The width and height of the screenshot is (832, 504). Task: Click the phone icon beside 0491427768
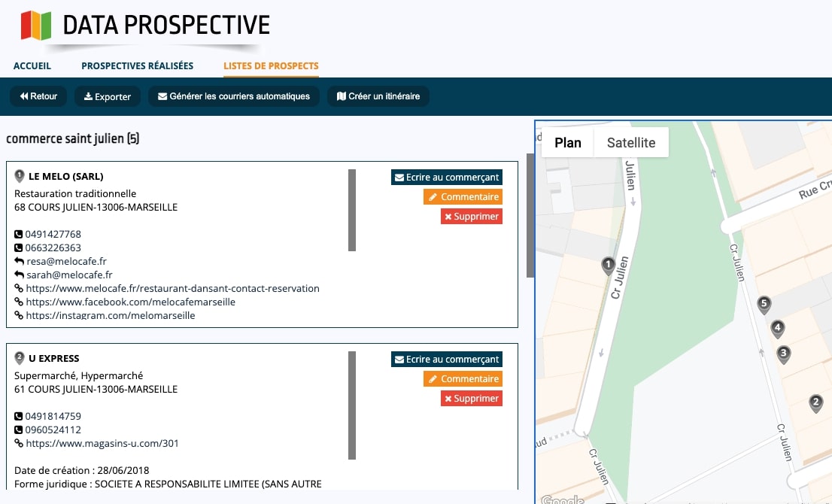tap(17, 233)
